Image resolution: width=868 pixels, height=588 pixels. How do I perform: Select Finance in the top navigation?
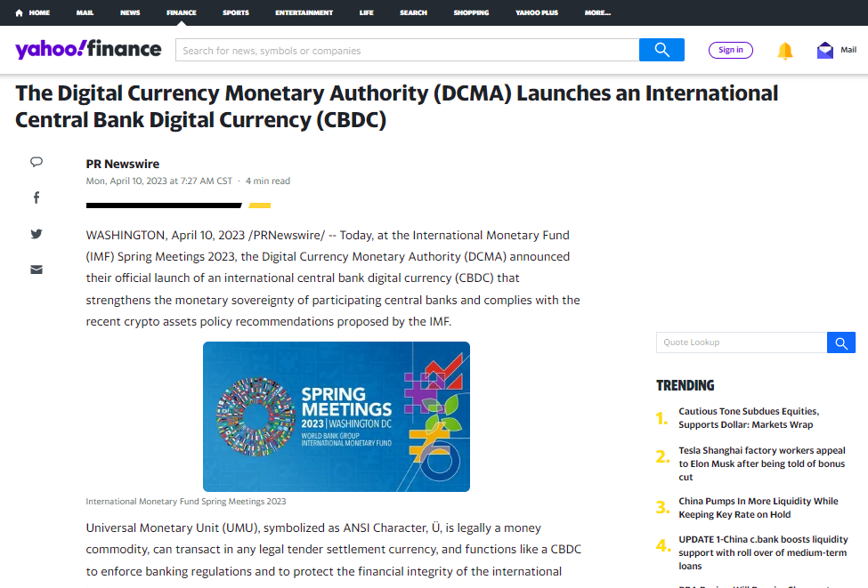pyautogui.click(x=182, y=12)
